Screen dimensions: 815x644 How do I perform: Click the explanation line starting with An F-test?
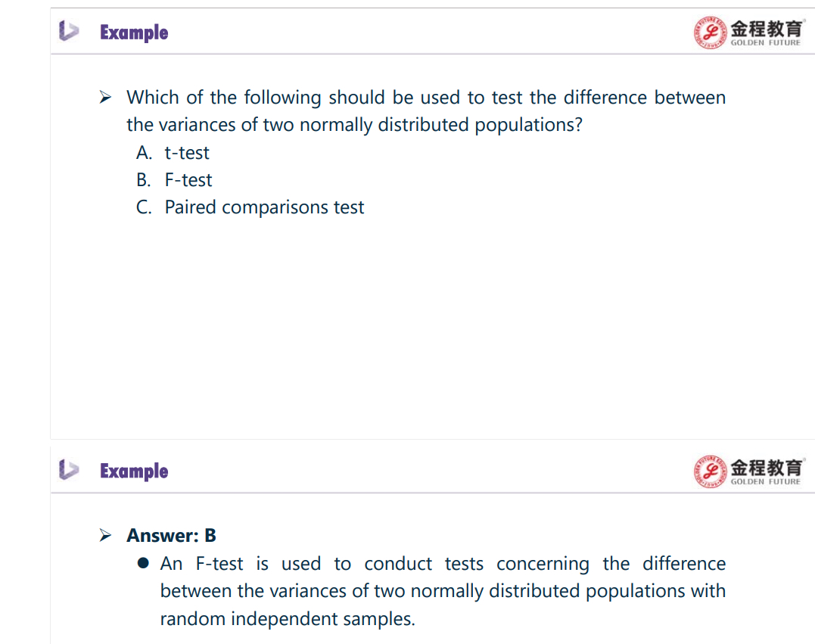[443, 564]
